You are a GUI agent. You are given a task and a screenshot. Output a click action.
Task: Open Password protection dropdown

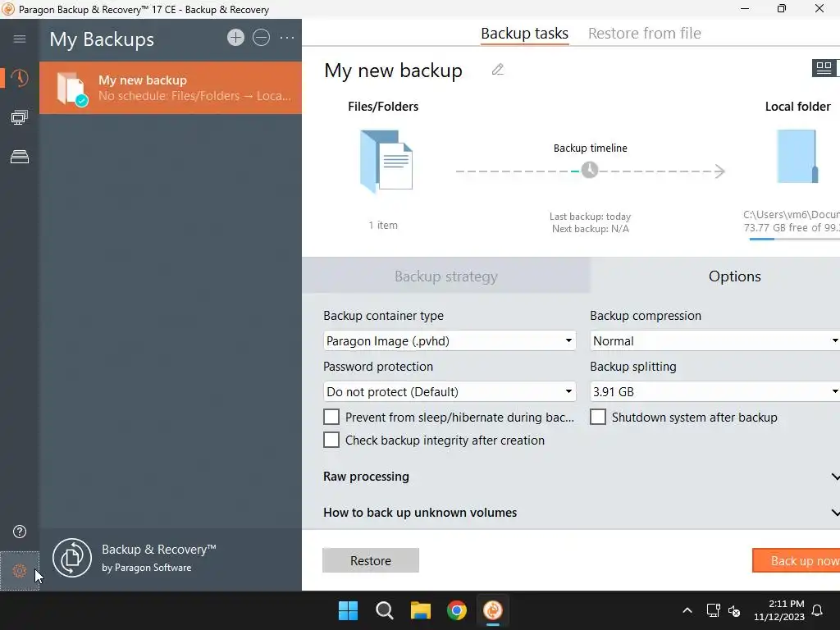coord(450,391)
